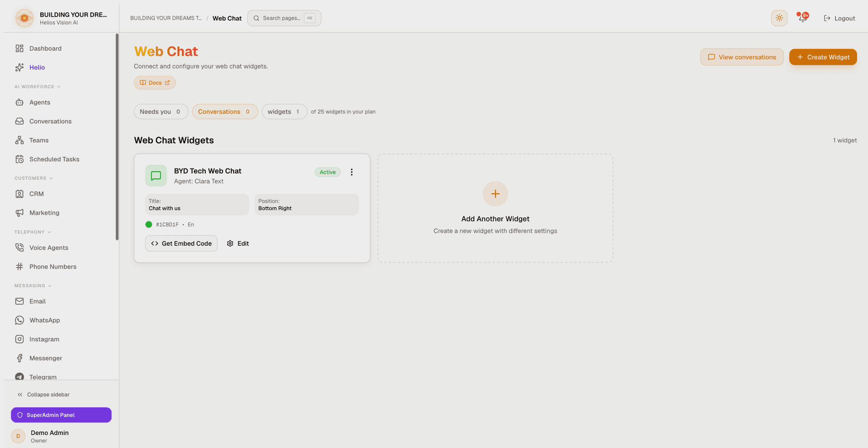Click Collapse sidebar

coord(43,395)
